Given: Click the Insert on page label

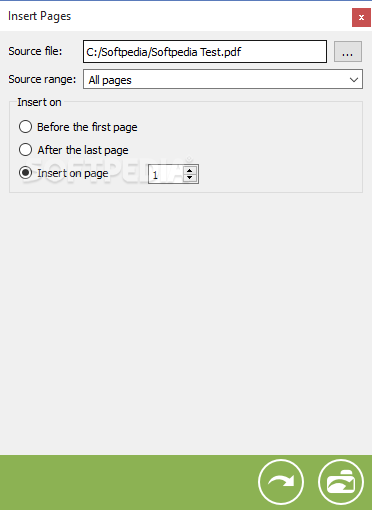Looking at the screenshot, I should point(73,173).
